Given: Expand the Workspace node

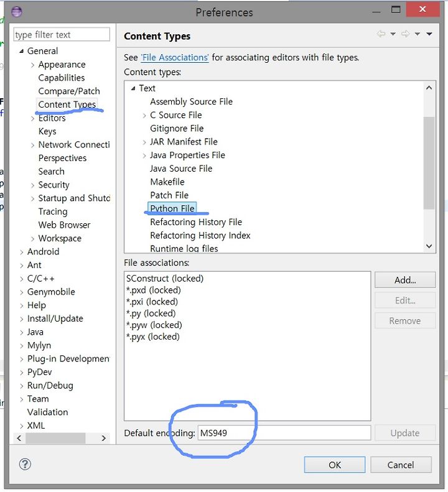Looking at the screenshot, I should click(x=32, y=239).
